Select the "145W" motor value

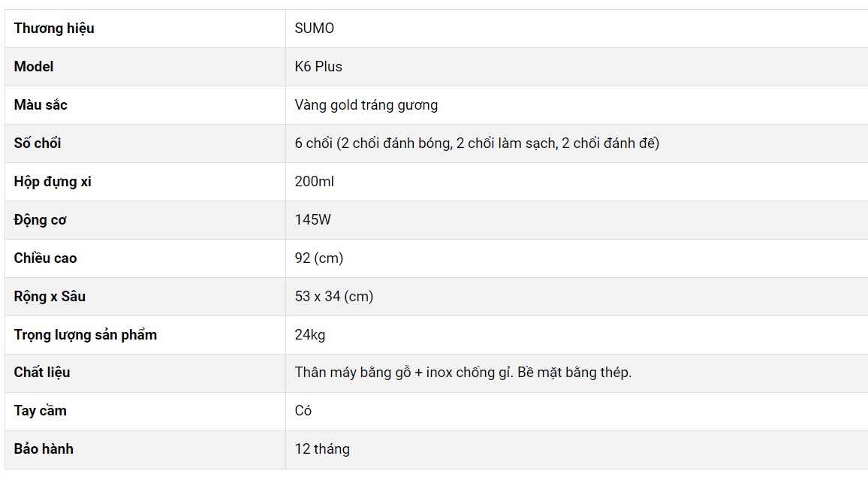pos(313,220)
